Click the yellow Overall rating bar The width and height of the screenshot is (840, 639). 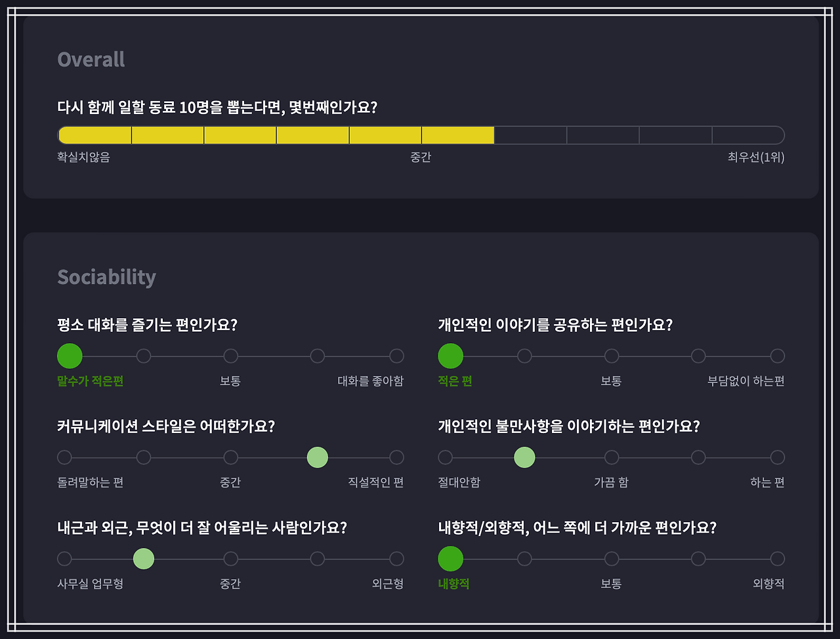coord(276,134)
